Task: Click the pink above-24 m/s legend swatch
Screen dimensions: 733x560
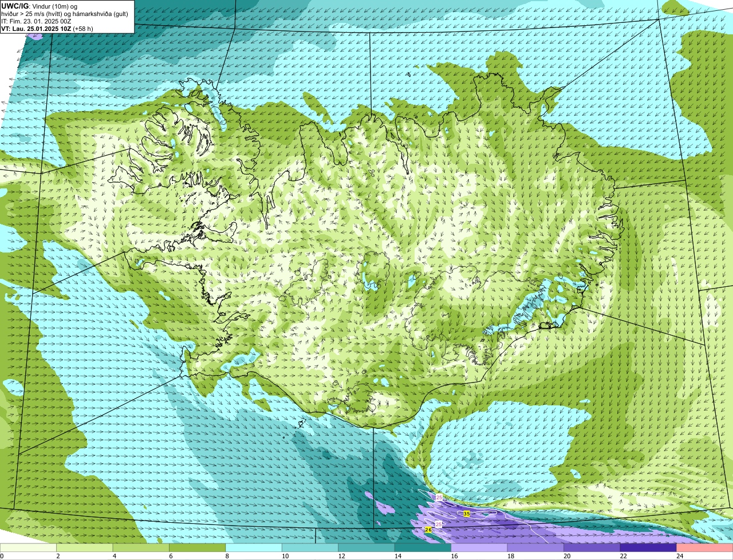Action: pyautogui.click(x=705, y=548)
